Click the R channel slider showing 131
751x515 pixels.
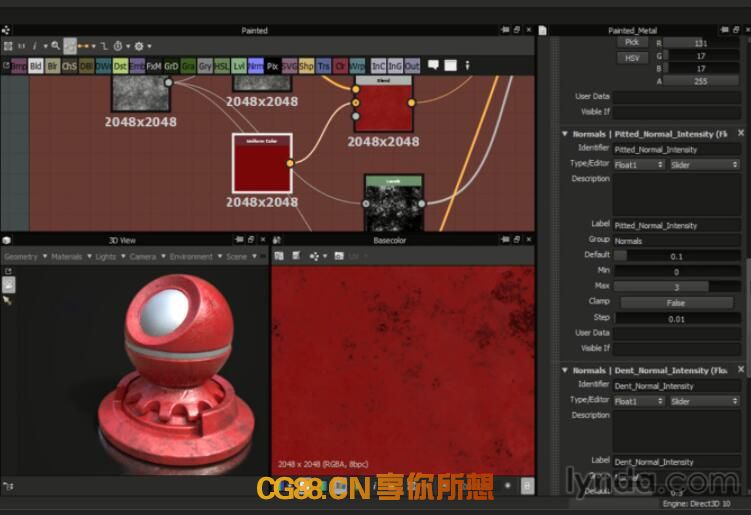click(x=701, y=43)
